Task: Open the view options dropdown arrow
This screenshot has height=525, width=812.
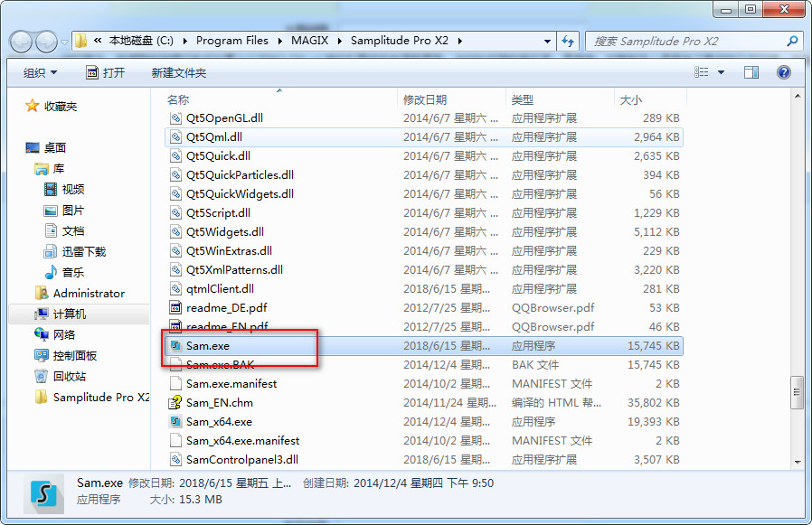Action: pyautogui.click(x=721, y=72)
